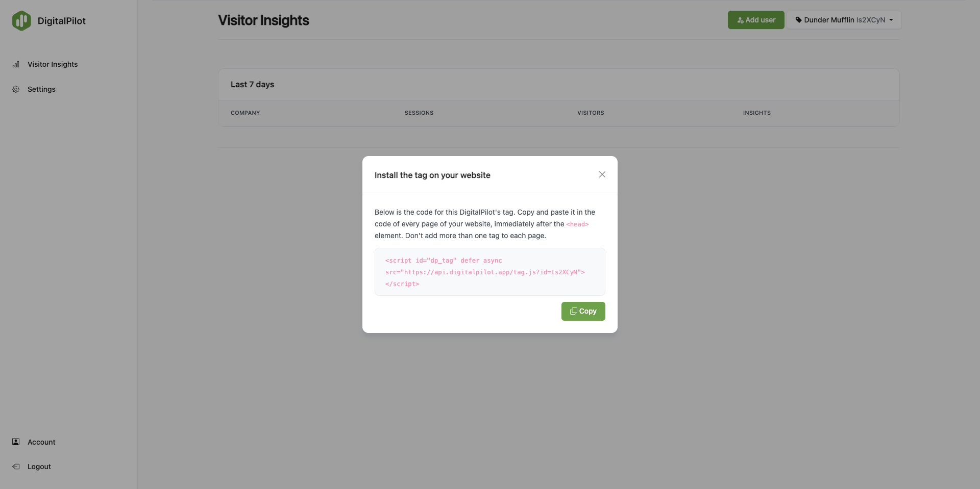This screenshot has width=980, height=489.
Task: Copy the tag code with the Copy button
Action: [x=583, y=311]
